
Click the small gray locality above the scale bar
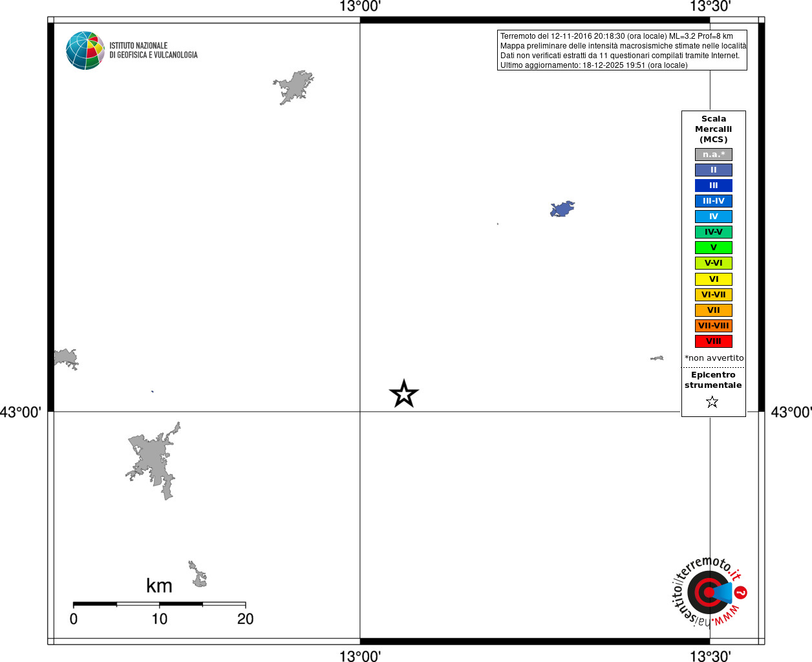(198, 574)
